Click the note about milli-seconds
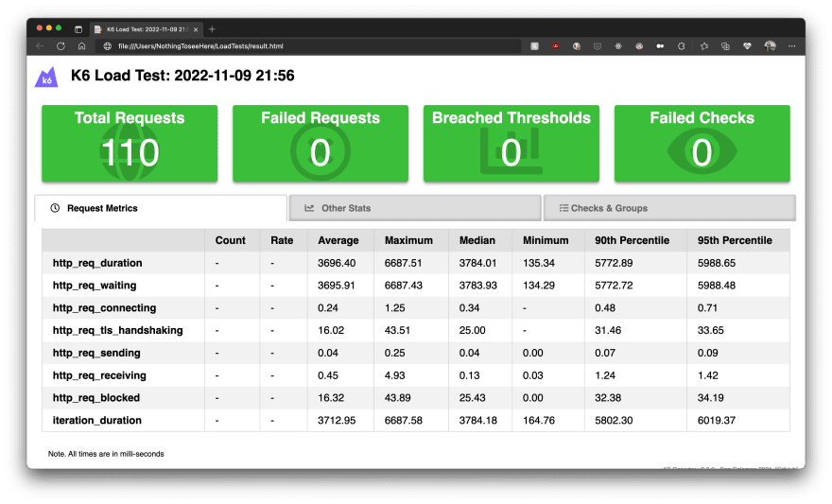This screenshot has width=832, height=504. [106, 454]
